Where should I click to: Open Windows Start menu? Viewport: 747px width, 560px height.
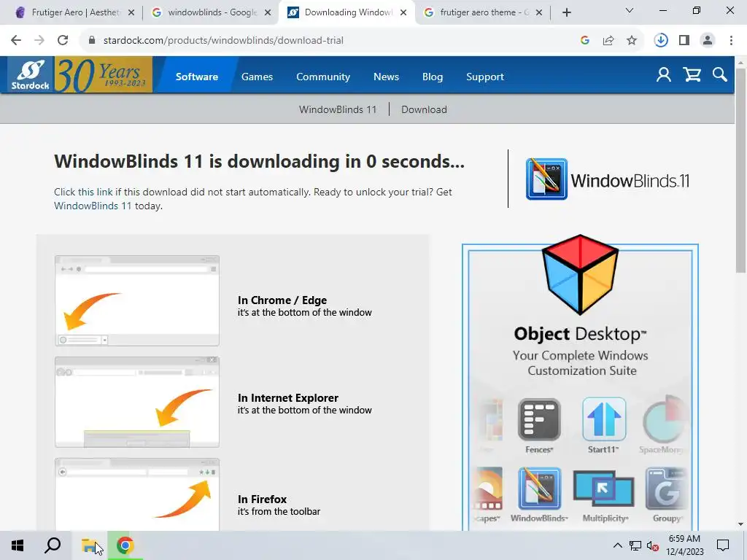pyautogui.click(x=18, y=545)
